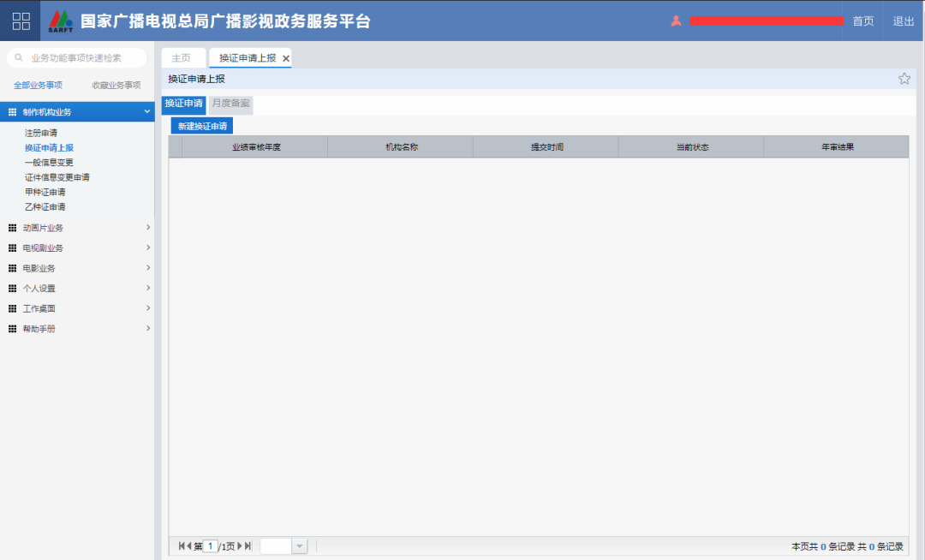Sort by 机构名称 column header
The image size is (925, 560).
coord(401,147)
